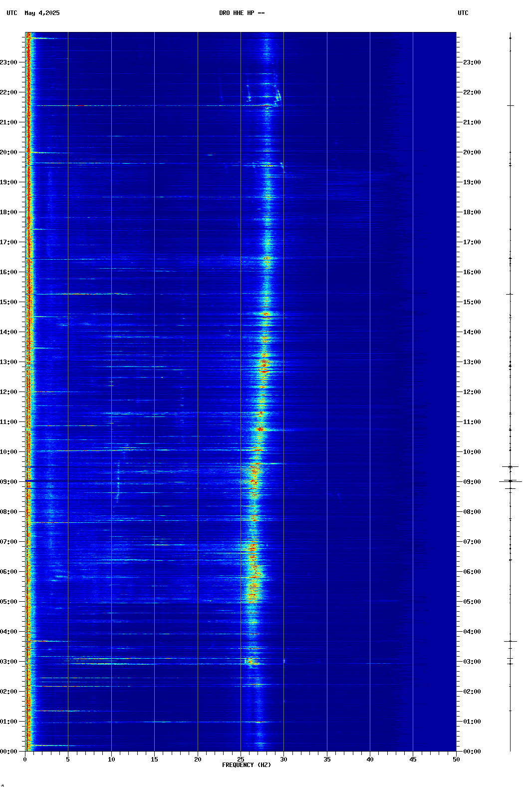Click the UTC label beside the date

(x=12, y=13)
